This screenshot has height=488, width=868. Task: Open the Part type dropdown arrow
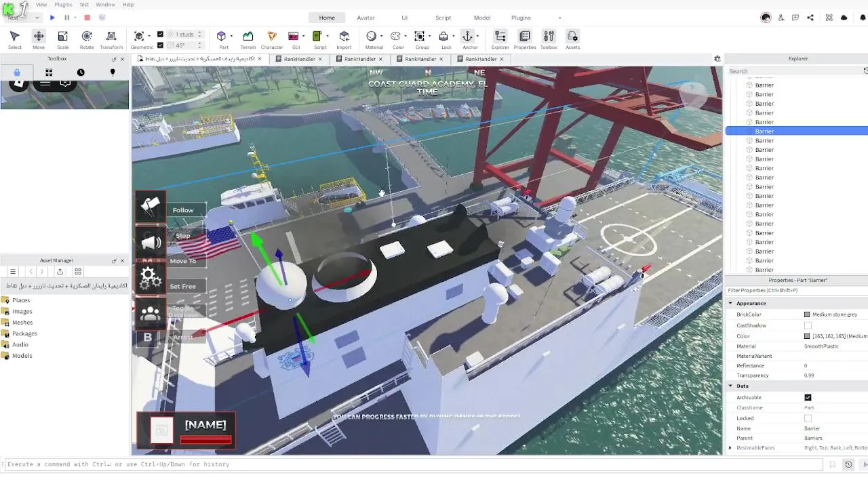click(231, 37)
